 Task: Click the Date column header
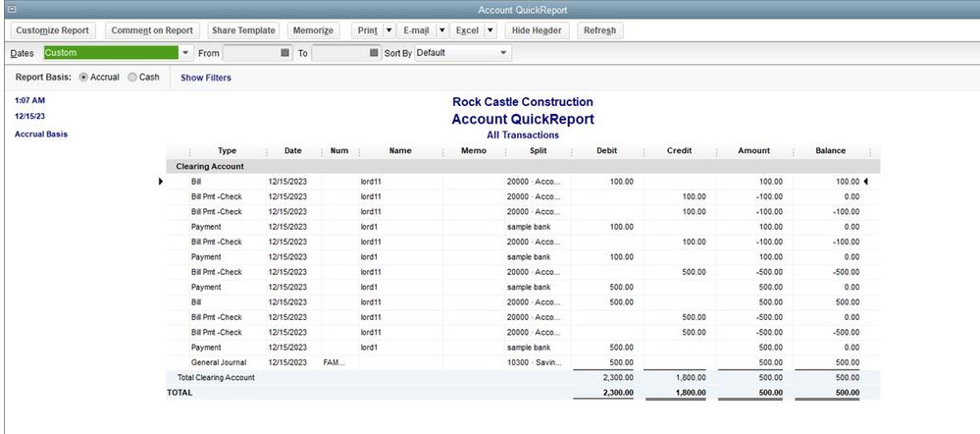[x=292, y=150]
